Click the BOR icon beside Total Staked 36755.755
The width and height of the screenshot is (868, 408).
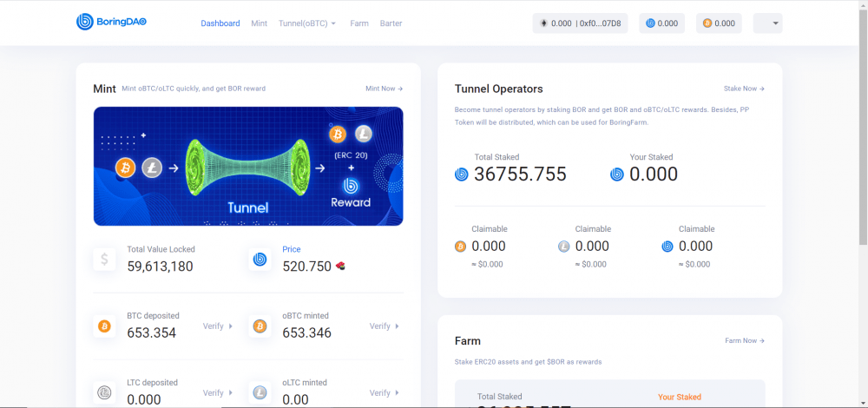[x=462, y=174]
